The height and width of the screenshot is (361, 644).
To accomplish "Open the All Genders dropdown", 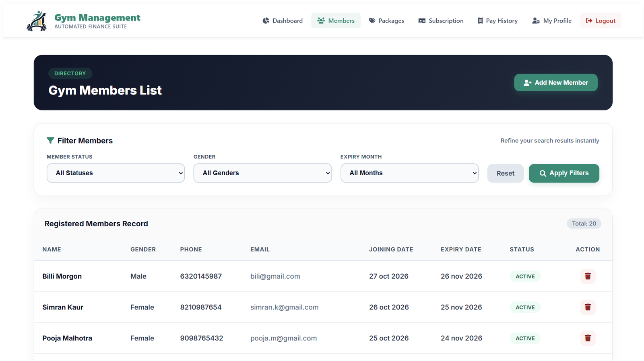I will click(262, 173).
